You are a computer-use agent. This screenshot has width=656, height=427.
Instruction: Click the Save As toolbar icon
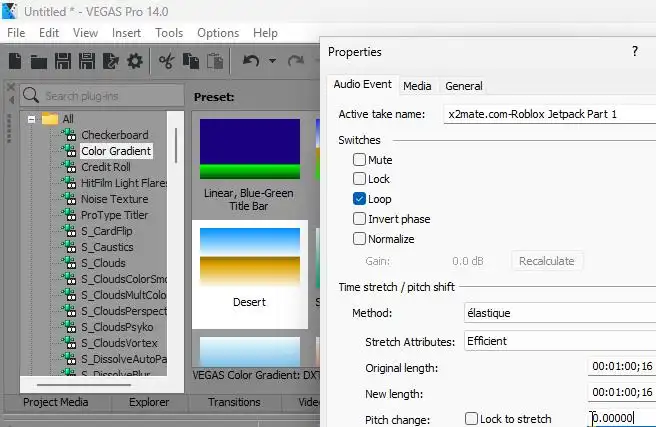click(x=87, y=61)
